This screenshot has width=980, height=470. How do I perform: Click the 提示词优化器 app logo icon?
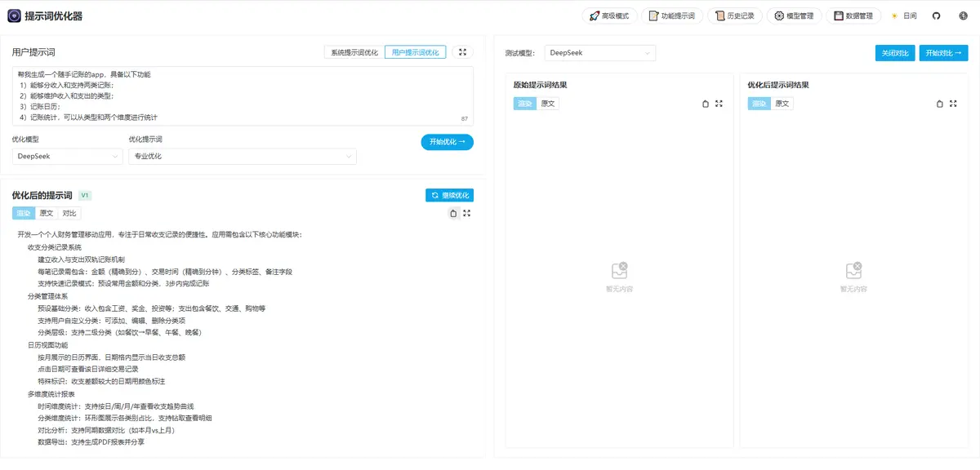click(14, 16)
